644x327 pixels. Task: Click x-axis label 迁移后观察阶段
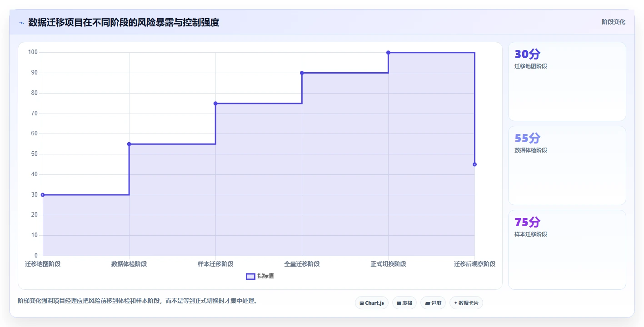[x=474, y=264]
